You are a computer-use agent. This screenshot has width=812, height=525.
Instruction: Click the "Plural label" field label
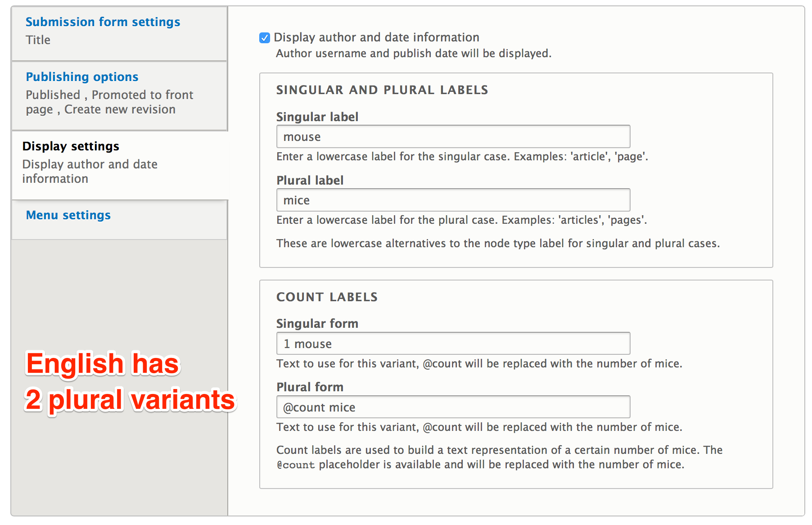[310, 180]
